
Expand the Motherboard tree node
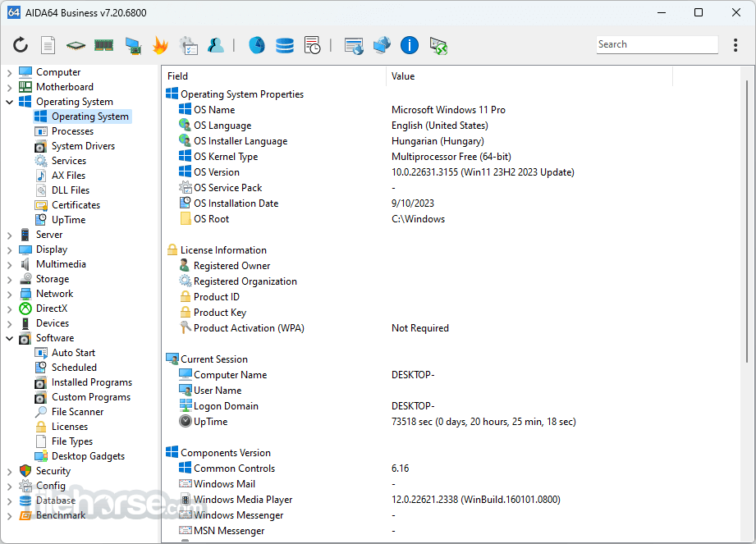(10, 88)
